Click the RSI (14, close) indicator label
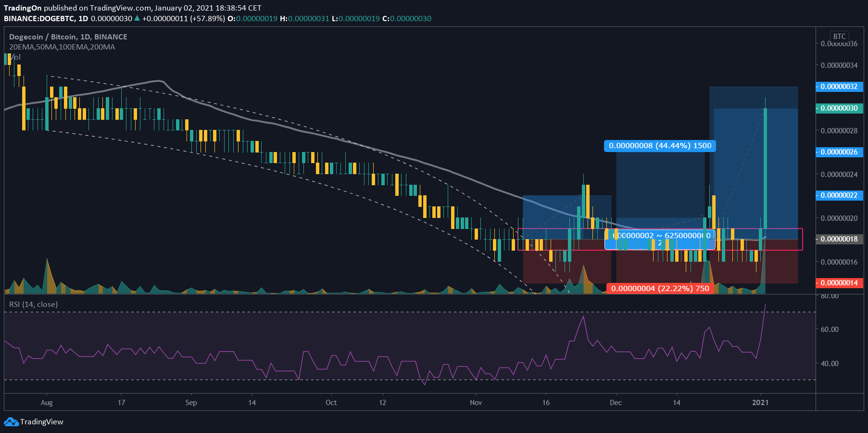868x433 pixels. (x=33, y=305)
